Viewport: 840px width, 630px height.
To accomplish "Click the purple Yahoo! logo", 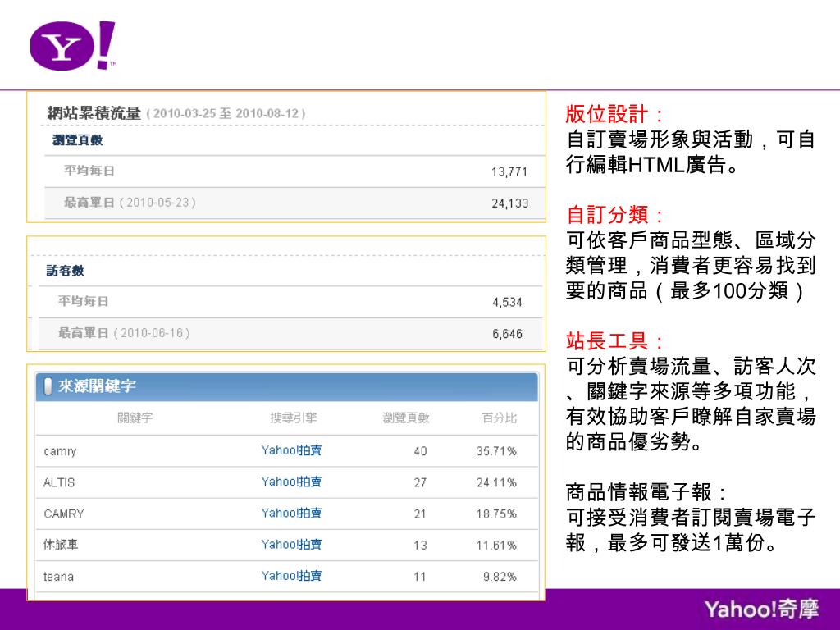I will (x=73, y=46).
